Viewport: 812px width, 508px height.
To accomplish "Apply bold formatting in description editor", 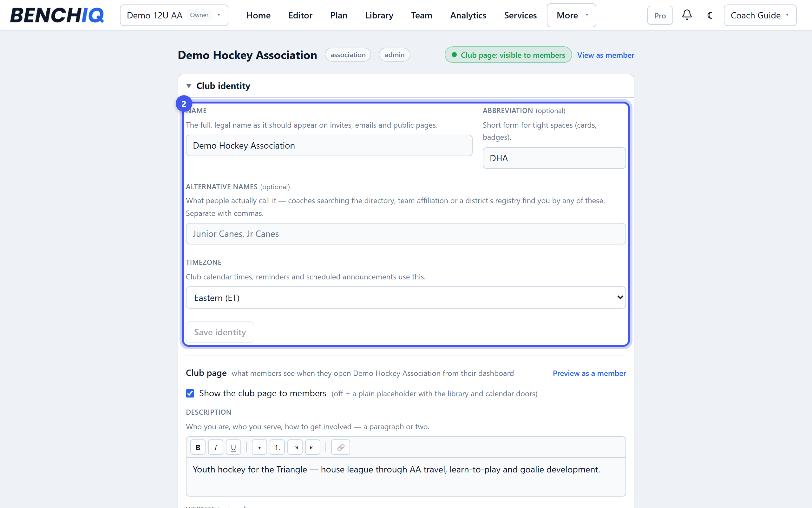I will 198,447.
